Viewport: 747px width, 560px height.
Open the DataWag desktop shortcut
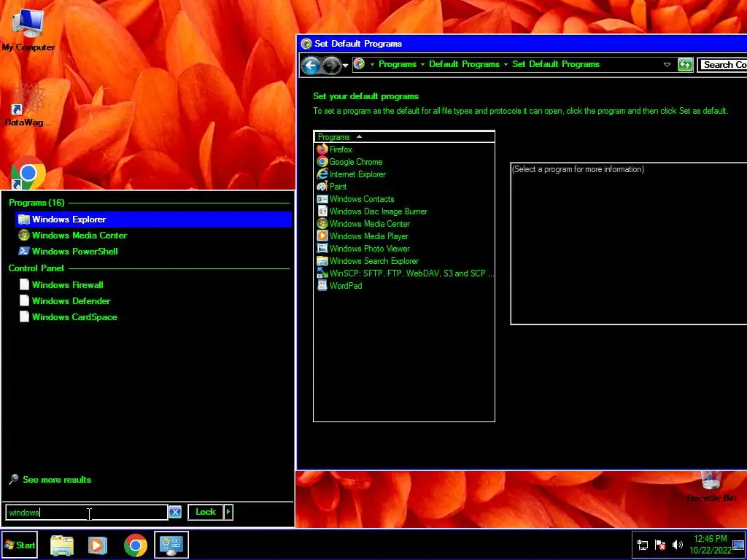click(28, 105)
